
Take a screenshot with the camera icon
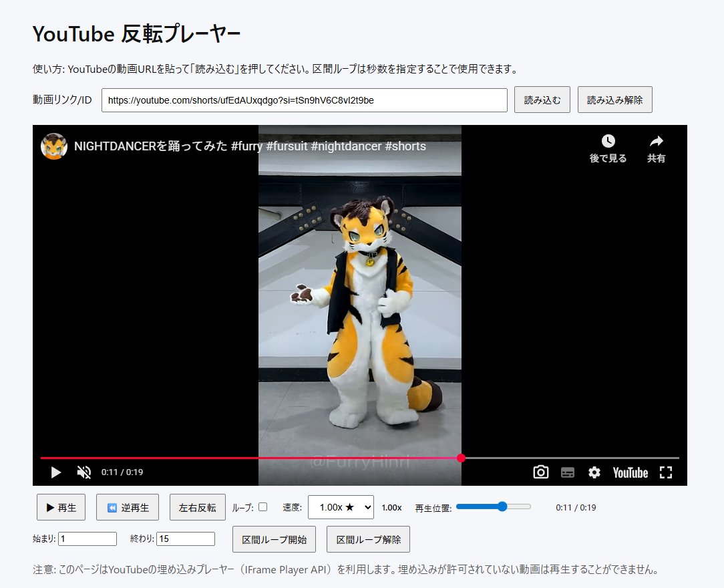point(541,472)
